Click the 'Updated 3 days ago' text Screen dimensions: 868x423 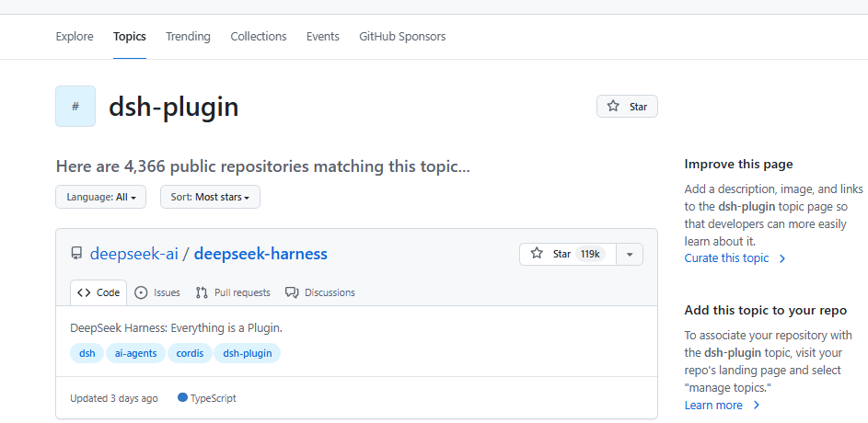pyautogui.click(x=114, y=399)
